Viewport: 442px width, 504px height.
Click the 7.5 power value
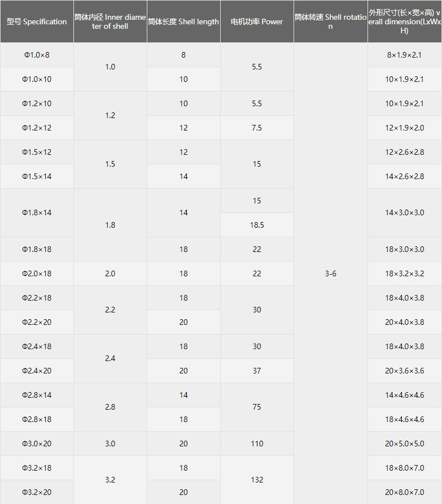pos(257,128)
